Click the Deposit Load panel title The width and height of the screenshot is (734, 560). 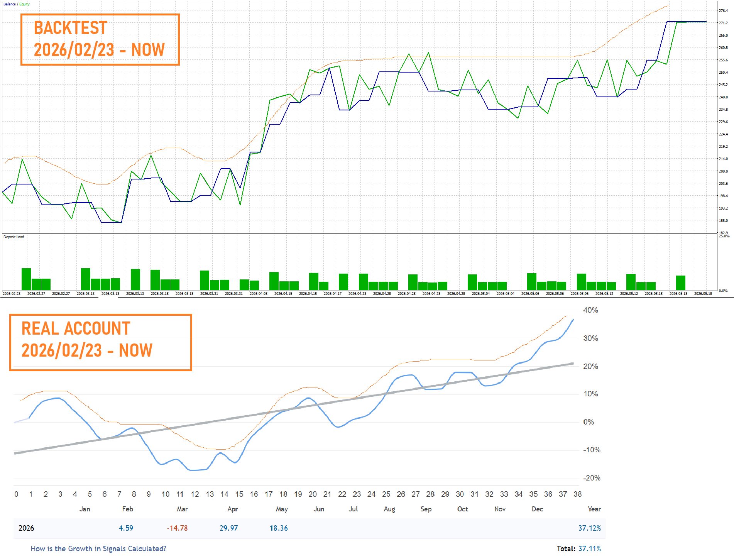[x=14, y=237]
